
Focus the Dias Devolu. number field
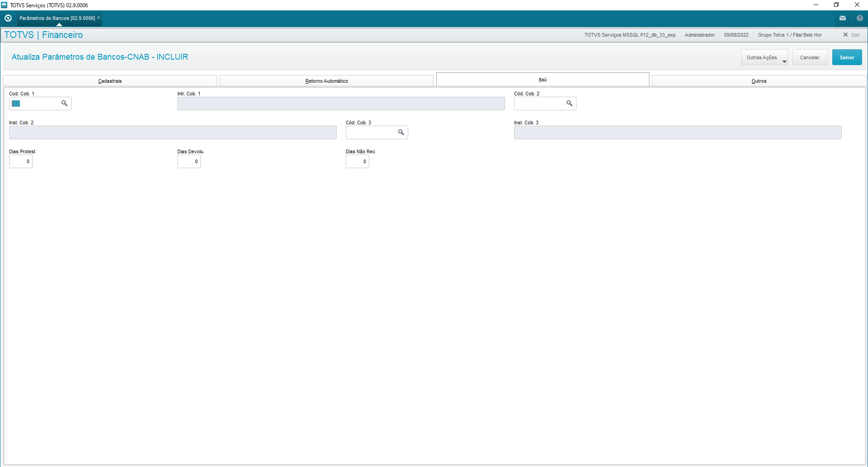(x=189, y=161)
